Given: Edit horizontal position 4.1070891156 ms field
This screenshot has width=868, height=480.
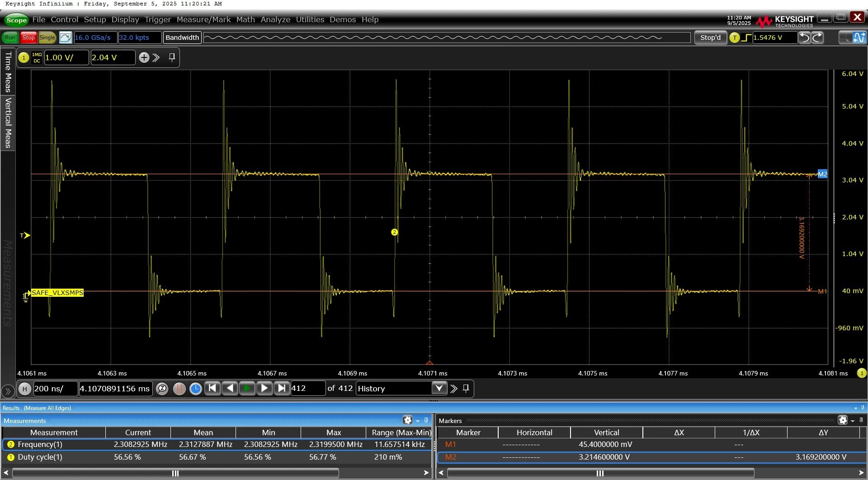Looking at the screenshot, I should pyautogui.click(x=115, y=389).
